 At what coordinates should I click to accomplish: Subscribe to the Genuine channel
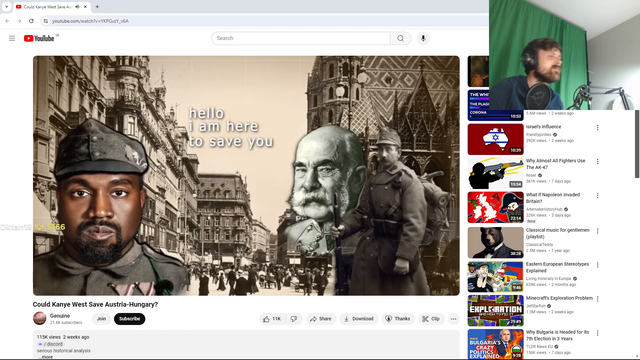(x=129, y=319)
